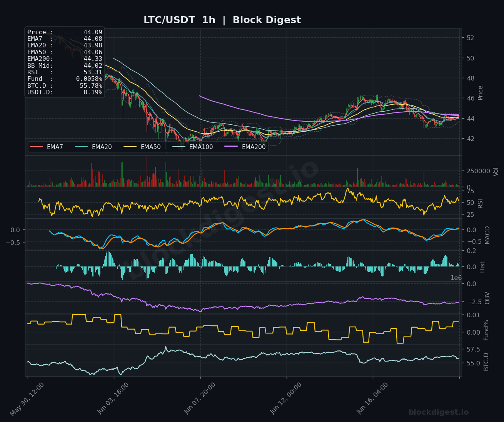
Task: Click the 57.5 BTC.D axis tick
Action: [473, 350]
